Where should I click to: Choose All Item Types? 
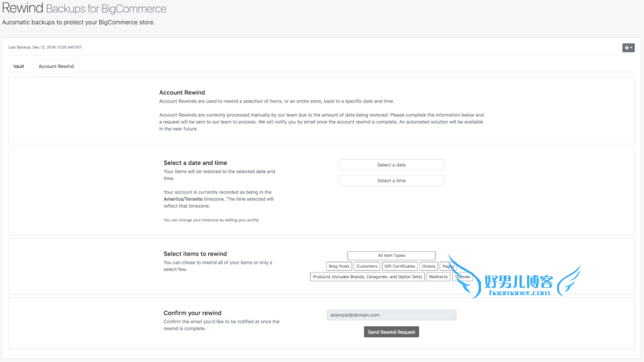pos(391,256)
